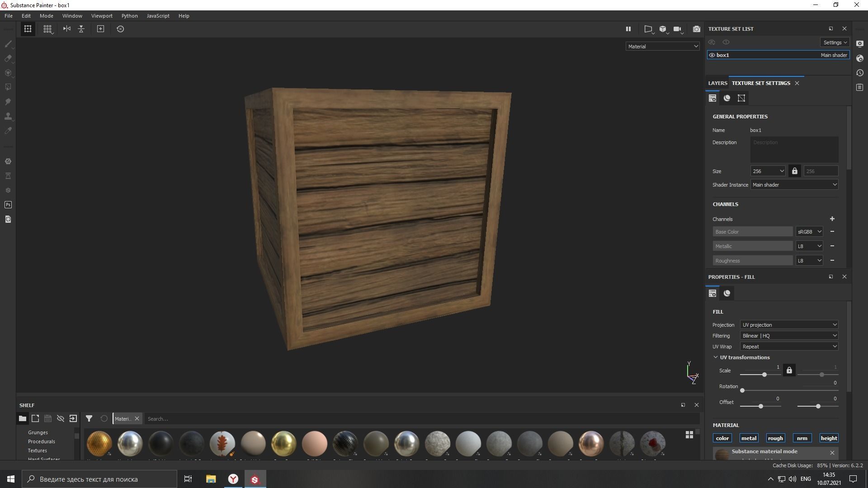This screenshot has height=488, width=868.
Task: Select the gold material thumbnail on the shelf
Action: click(x=284, y=443)
